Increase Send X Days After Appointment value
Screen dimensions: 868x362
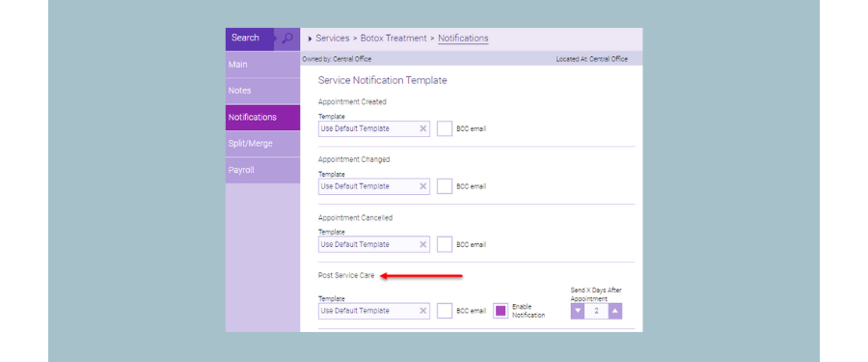click(x=615, y=311)
